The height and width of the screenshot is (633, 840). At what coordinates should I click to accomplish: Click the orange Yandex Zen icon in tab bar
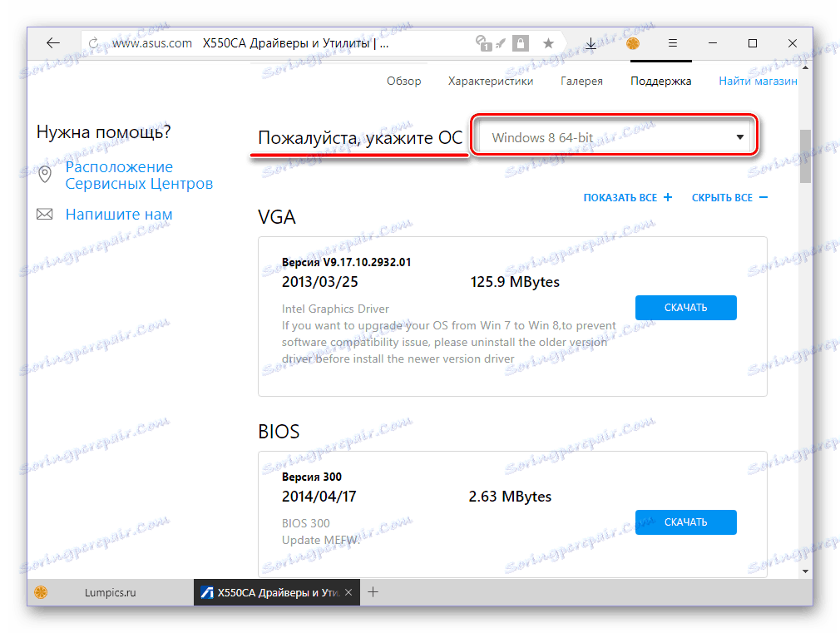tap(633, 42)
